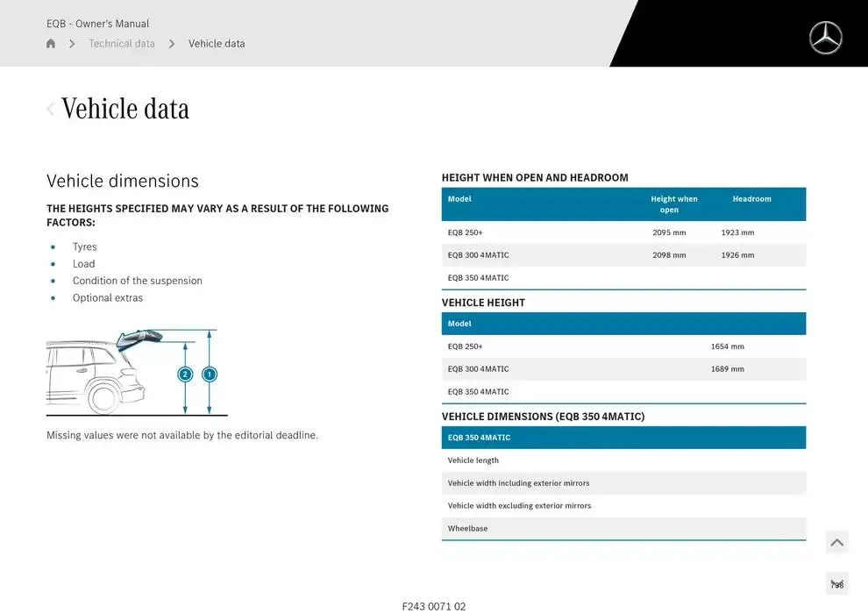Go back using chevron beside Vehicle data title
Image resolution: width=868 pixels, height=614 pixels.
tap(51, 109)
